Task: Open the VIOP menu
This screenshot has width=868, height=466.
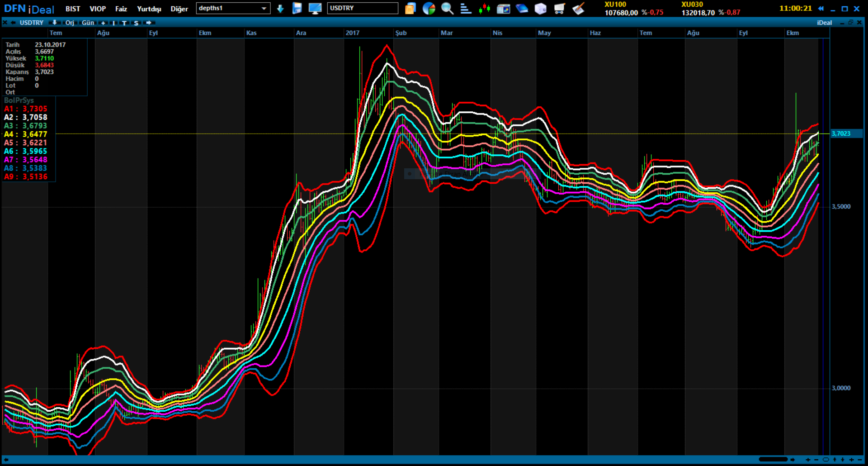Action: pos(98,9)
